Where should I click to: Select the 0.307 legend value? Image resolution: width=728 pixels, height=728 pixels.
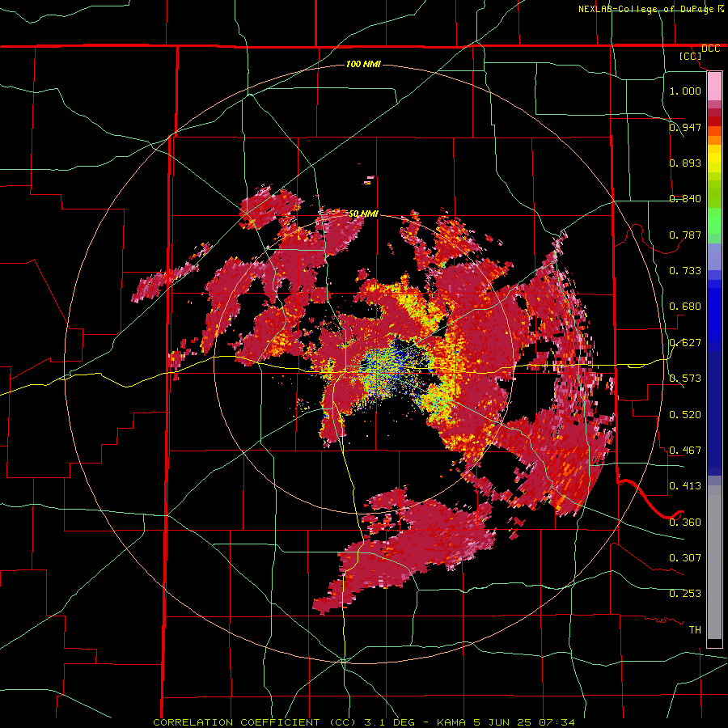click(x=685, y=557)
